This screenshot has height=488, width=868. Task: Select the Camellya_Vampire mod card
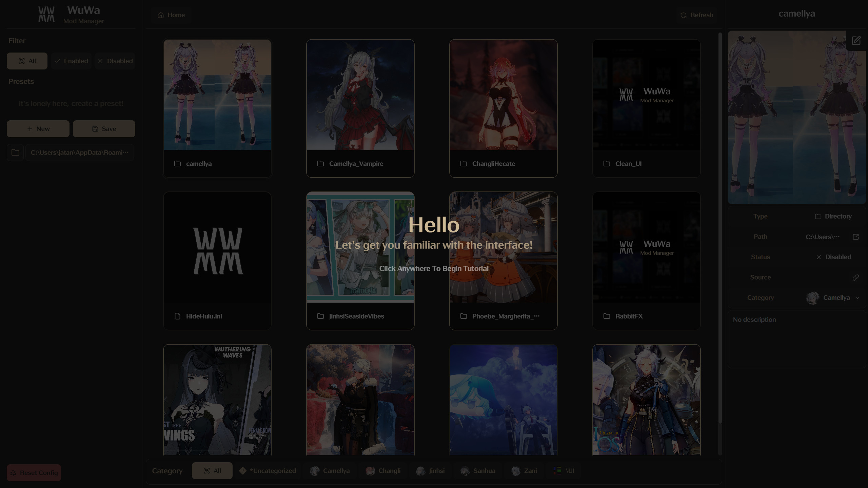360,108
